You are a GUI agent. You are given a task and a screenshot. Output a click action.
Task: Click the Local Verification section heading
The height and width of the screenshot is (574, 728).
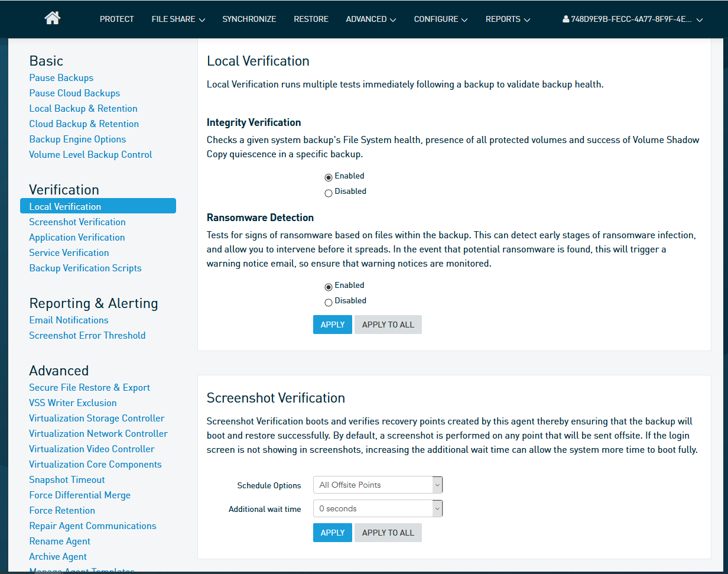[258, 61]
